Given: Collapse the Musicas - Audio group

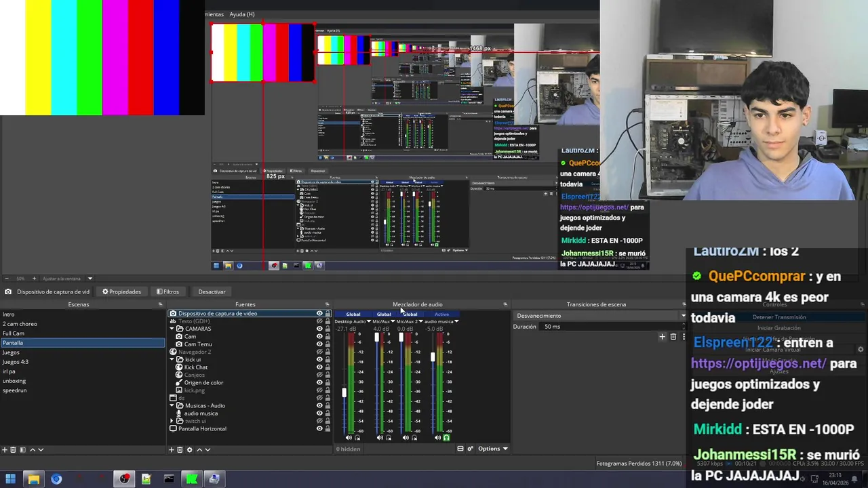Looking at the screenshot, I should pyautogui.click(x=172, y=405).
